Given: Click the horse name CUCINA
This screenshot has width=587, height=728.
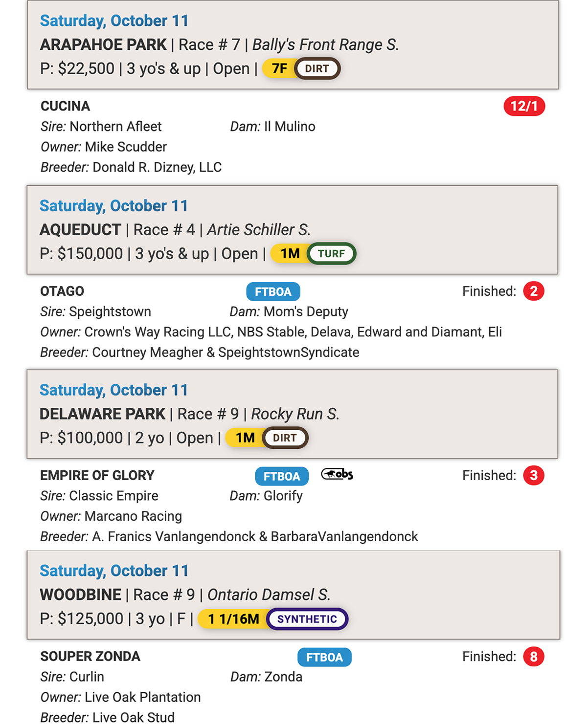Looking at the screenshot, I should click(x=65, y=106).
